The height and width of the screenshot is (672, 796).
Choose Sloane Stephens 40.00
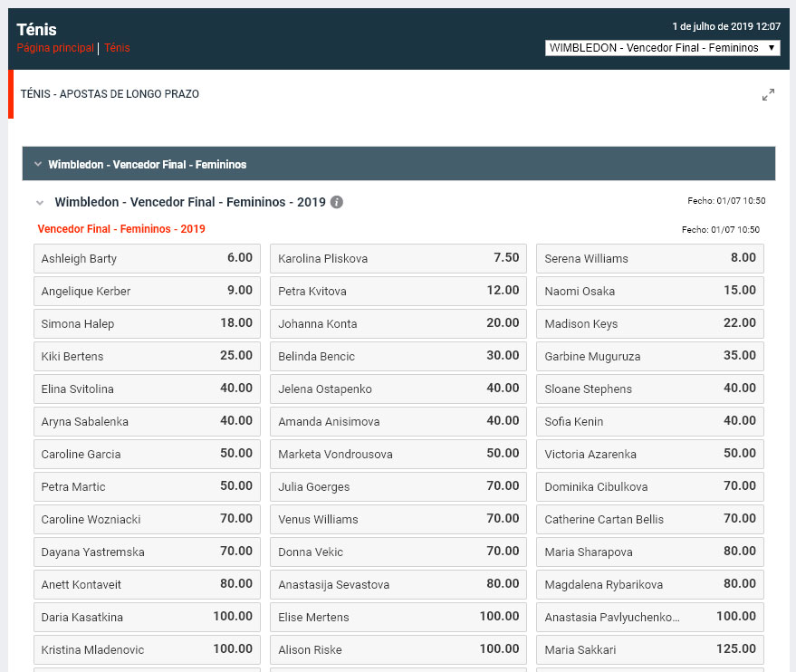pos(650,389)
